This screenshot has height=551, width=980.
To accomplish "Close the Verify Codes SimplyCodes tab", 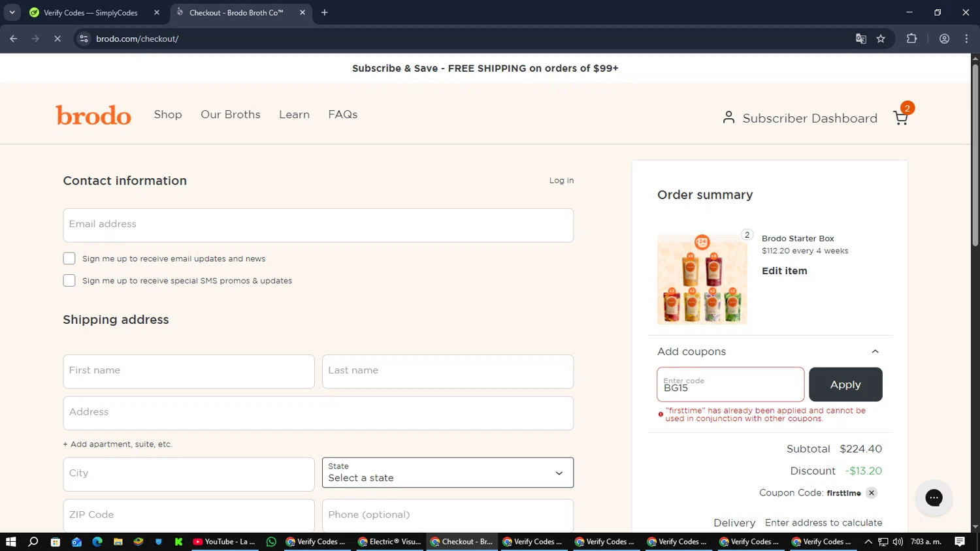I will (157, 12).
